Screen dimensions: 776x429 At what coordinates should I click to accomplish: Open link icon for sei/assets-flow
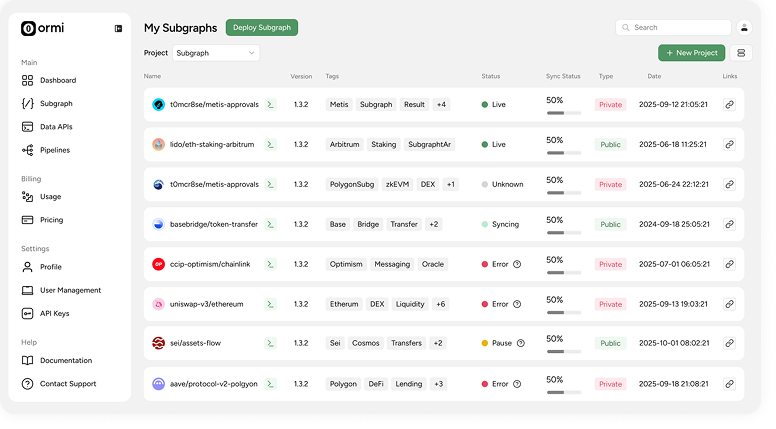(729, 343)
